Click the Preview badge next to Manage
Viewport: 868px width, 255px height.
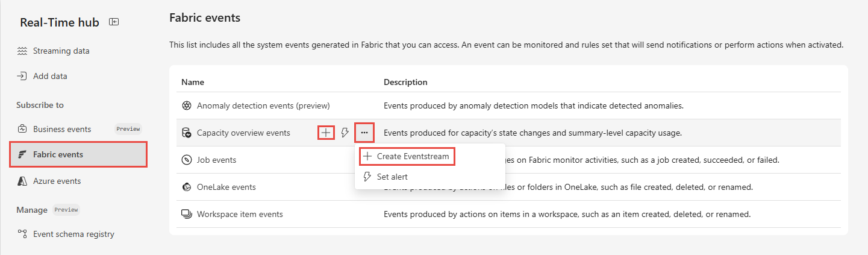(66, 210)
